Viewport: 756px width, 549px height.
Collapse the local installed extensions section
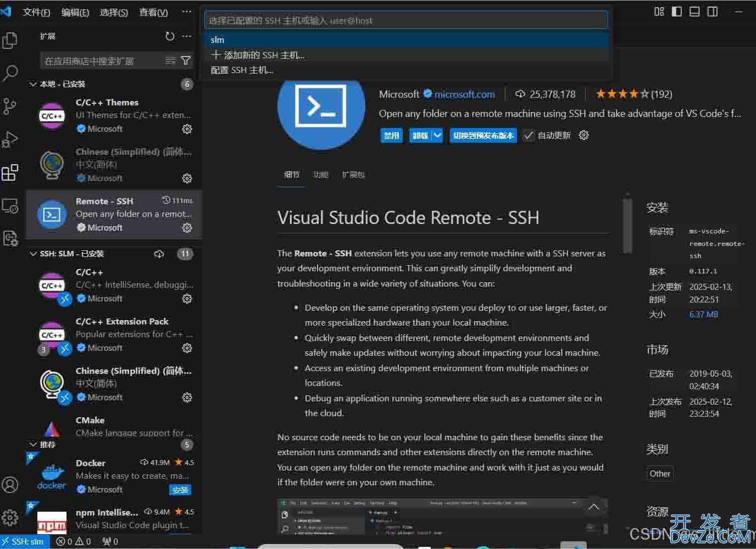33,84
